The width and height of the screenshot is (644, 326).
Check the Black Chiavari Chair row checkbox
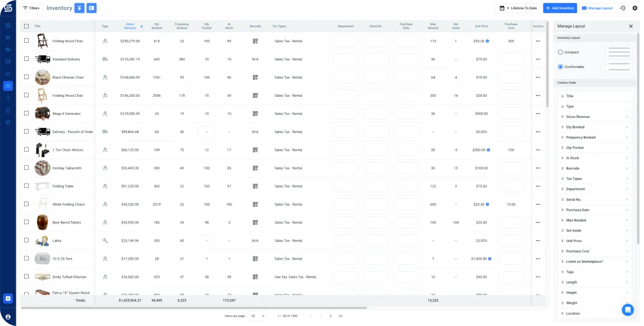[26, 77]
